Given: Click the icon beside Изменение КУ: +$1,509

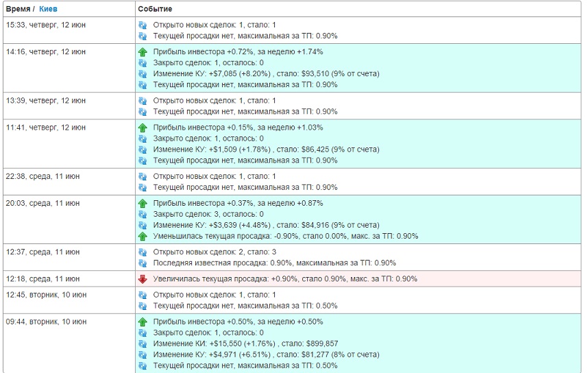Looking at the screenshot, I should (143, 149).
